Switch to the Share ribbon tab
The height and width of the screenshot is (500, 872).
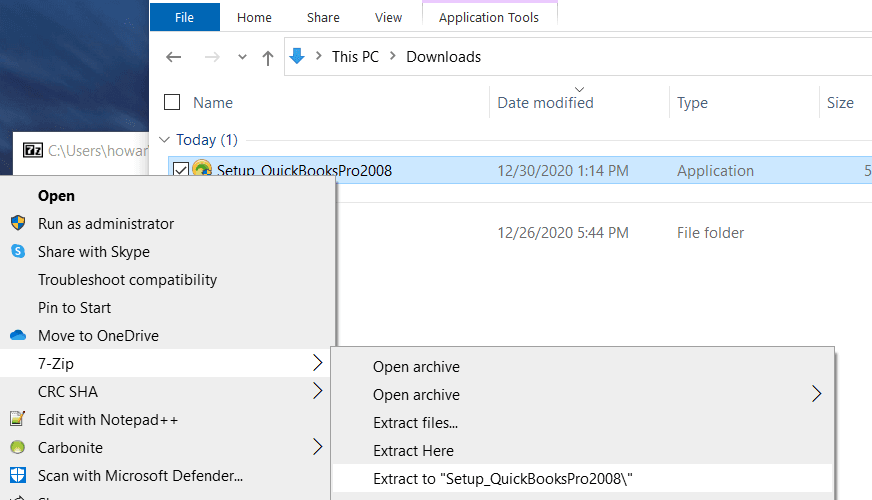[x=323, y=17]
